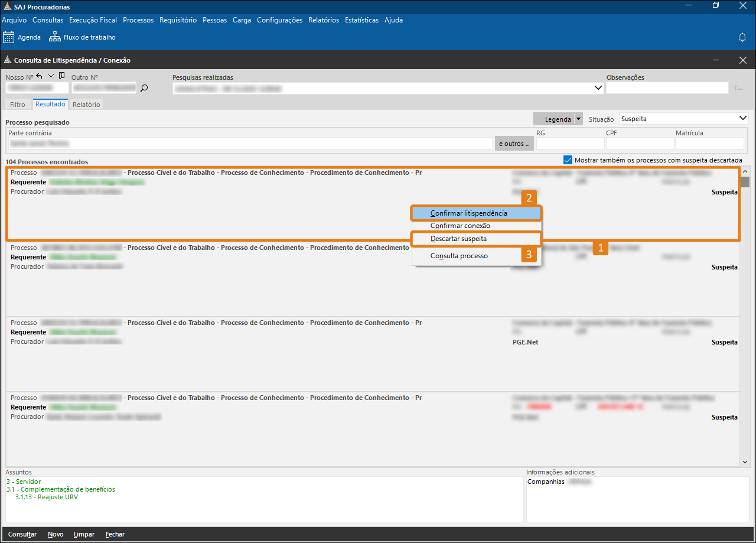The width and height of the screenshot is (756, 543).
Task: Click the notification bell icon
Action: click(742, 37)
